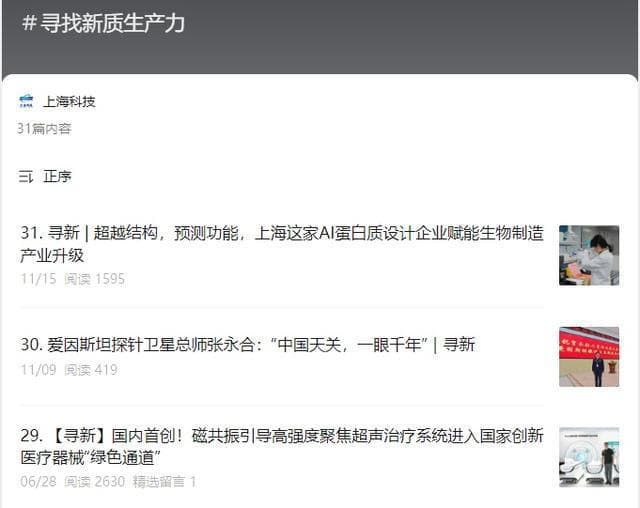640x508 pixels.
Task: Click the 11/09 date on article 30
Action: [38, 370]
